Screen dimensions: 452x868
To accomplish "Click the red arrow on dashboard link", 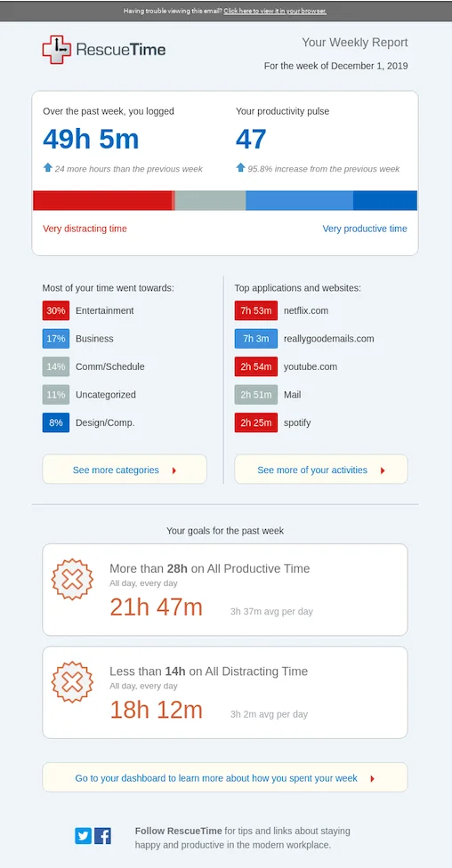I will (x=372, y=779).
